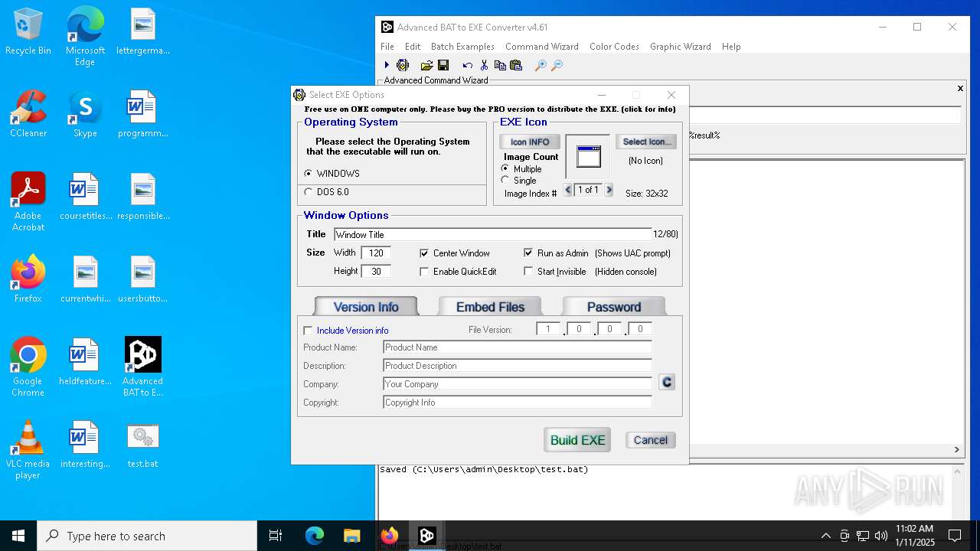The image size is (980, 551).
Task: Open the Google Chrome desktop shortcut
Action: (x=28, y=367)
